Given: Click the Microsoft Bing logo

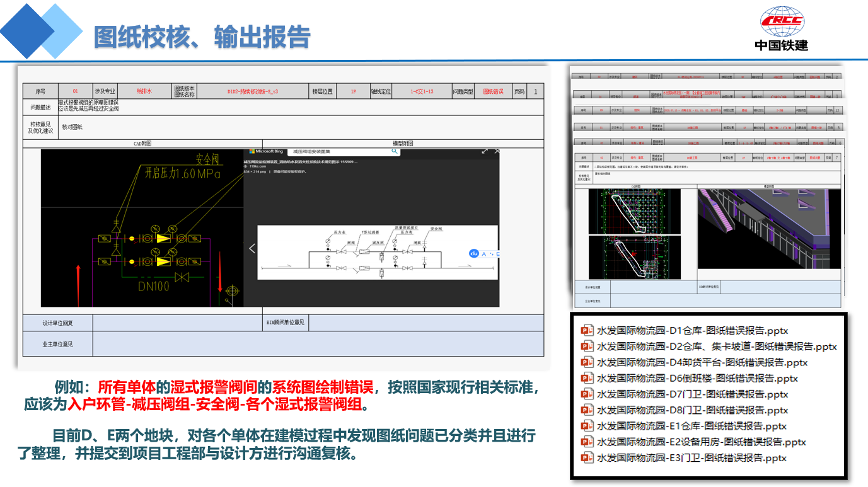Looking at the screenshot, I should (265, 152).
